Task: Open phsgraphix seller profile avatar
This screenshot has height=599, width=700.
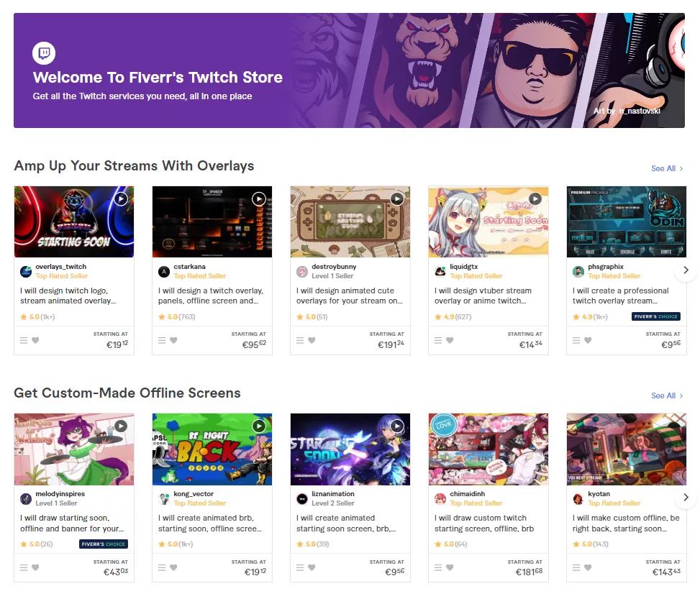Action: point(578,271)
